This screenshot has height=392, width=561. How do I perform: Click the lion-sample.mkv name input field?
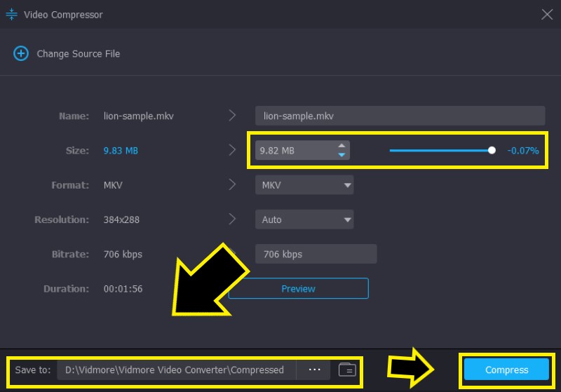coord(400,116)
